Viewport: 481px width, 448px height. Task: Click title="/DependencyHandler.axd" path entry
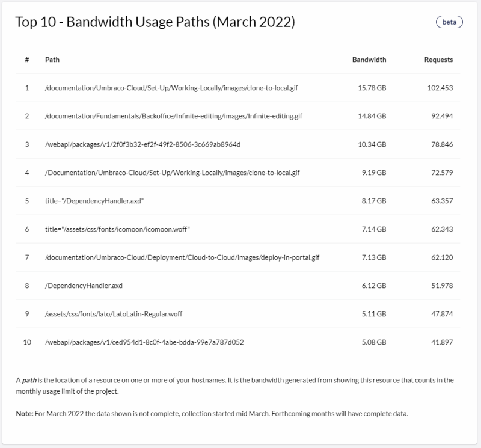[x=94, y=201]
